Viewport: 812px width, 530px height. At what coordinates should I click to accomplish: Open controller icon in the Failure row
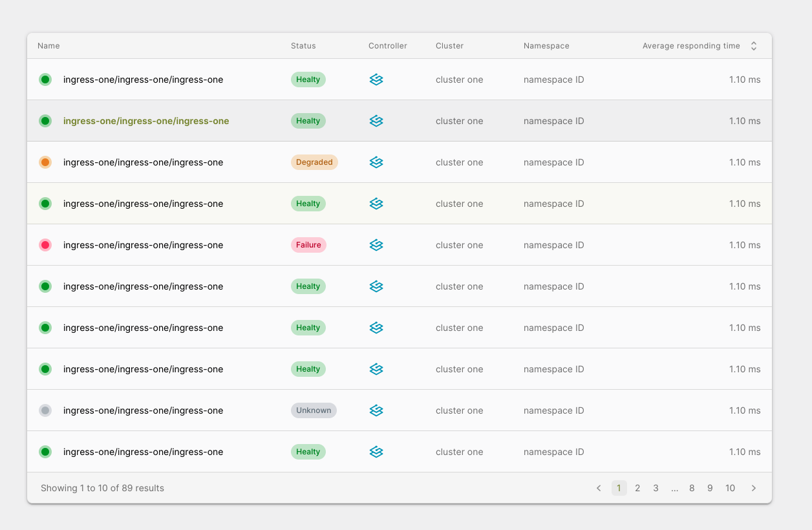click(x=376, y=245)
